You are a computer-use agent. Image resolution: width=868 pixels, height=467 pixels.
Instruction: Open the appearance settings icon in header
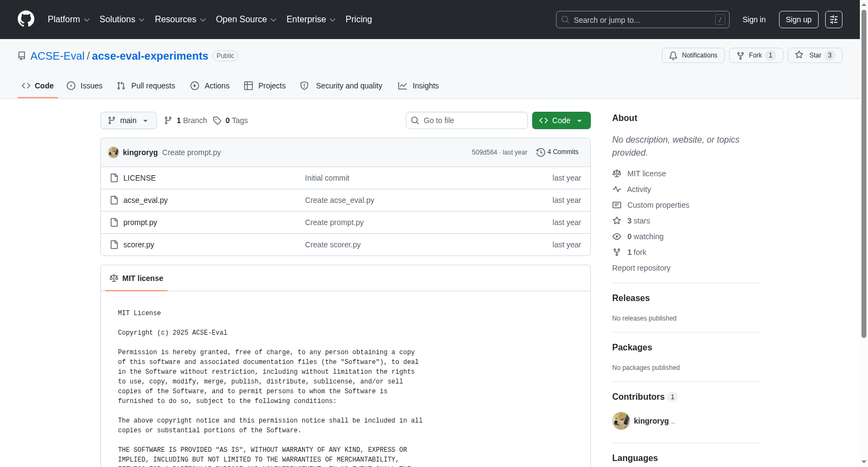tap(834, 20)
